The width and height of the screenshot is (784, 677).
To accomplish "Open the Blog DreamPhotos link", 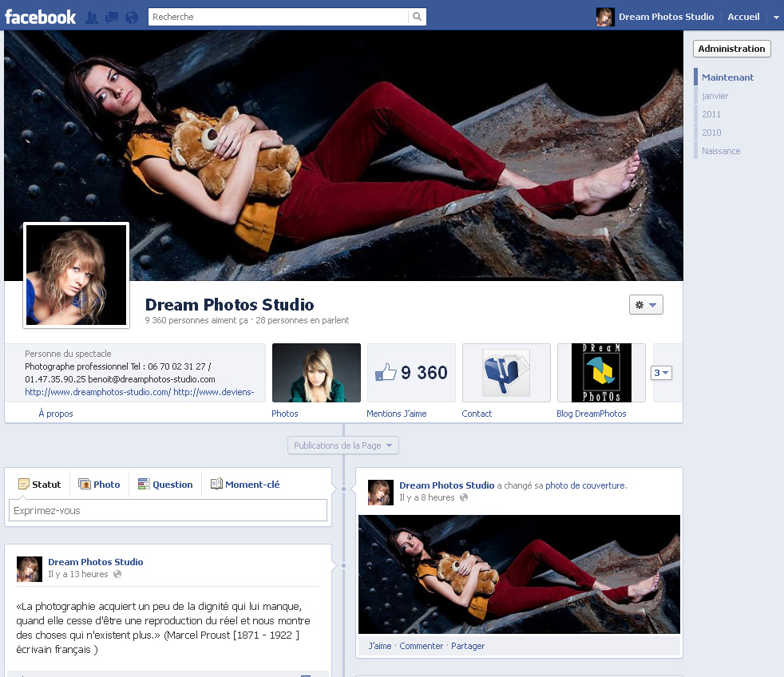I will (591, 414).
